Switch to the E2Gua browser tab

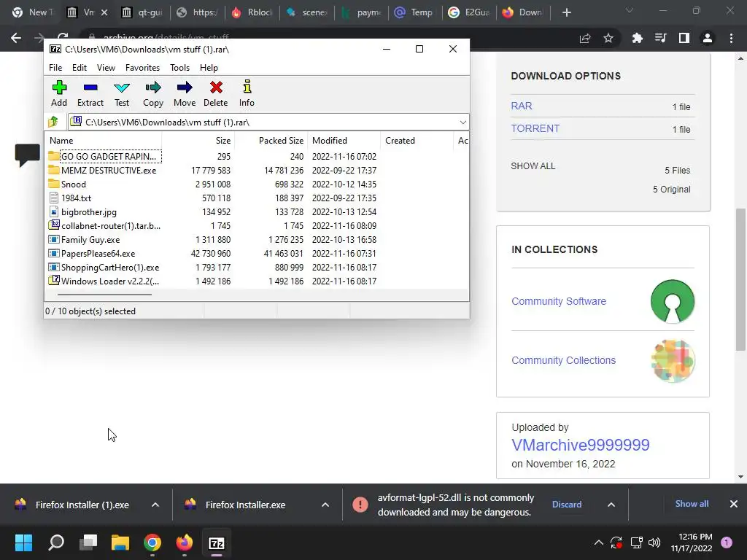tap(469, 12)
